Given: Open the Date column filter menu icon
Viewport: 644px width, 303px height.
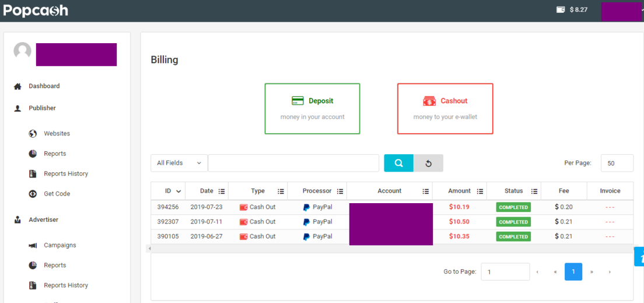Looking at the screenshot, I should [x=222, y=191].
